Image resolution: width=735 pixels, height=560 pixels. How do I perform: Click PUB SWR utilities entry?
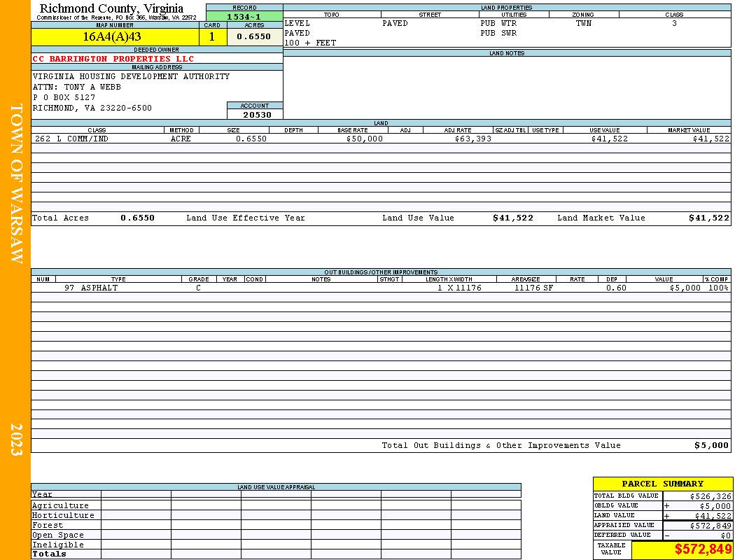pyautogui.click(x=498, y=34)
